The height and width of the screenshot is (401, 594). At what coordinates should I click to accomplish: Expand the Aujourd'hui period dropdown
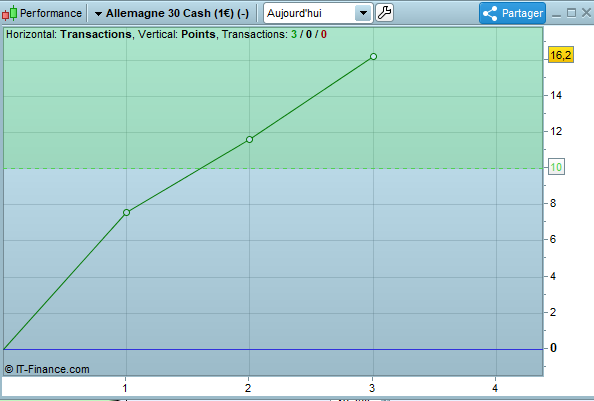click(x=363, y=13)
